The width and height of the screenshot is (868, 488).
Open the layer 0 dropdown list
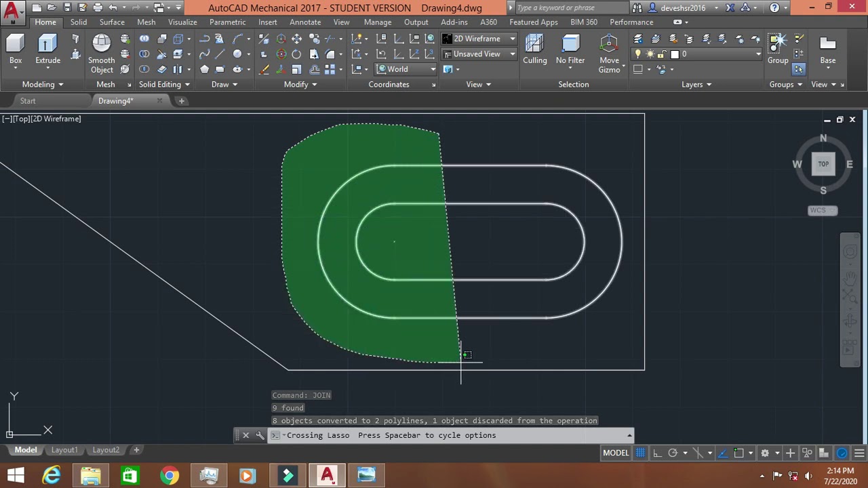tap(757, 54)
